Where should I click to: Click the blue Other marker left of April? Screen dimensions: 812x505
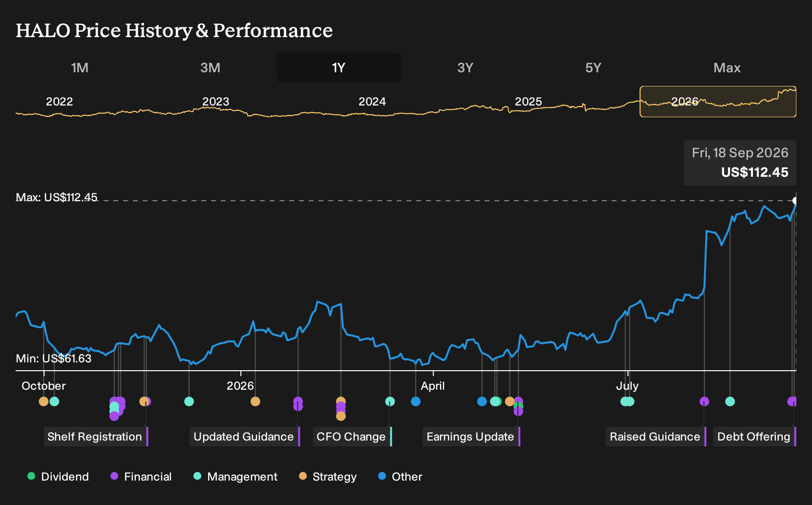(416, 401)
